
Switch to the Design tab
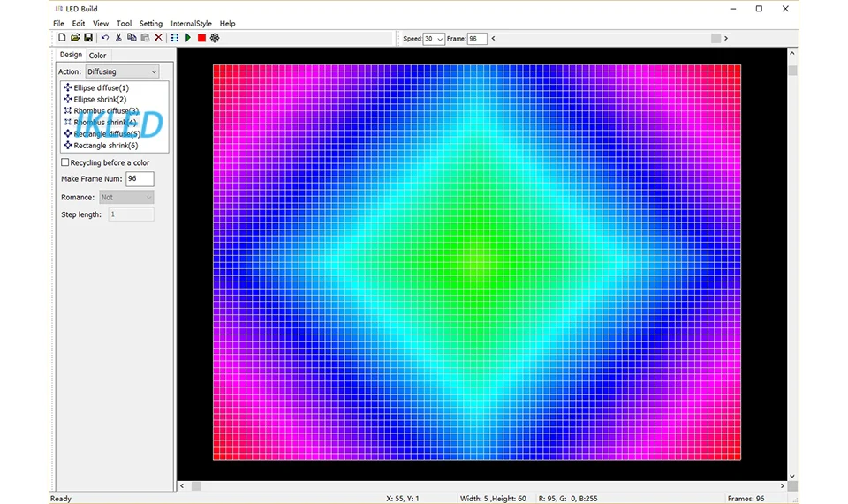pyautogui.click(x=71, y=55)
